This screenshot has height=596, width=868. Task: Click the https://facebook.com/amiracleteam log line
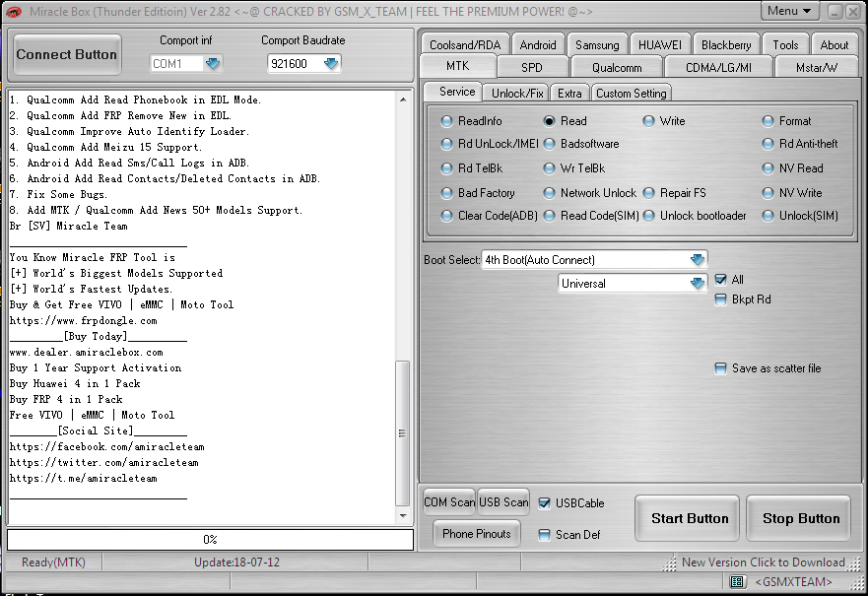(x=106, y=446)
